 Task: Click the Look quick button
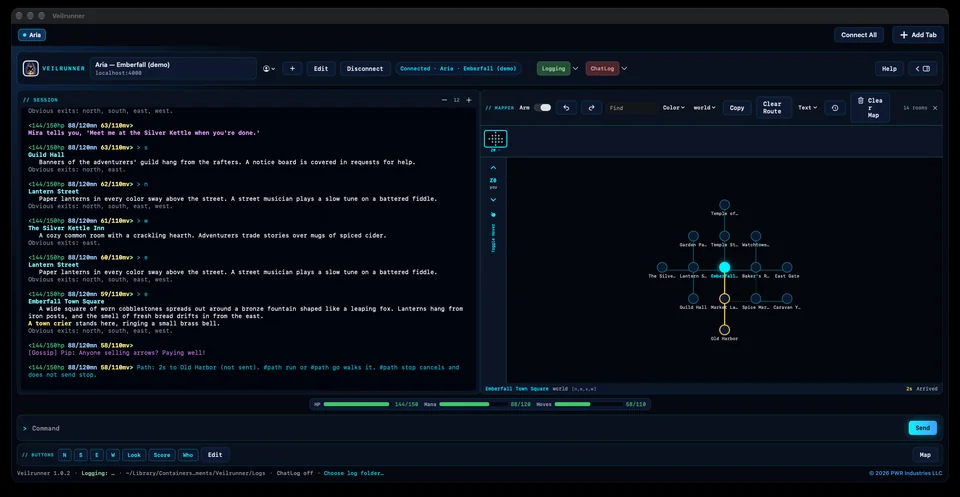(134, 455)
